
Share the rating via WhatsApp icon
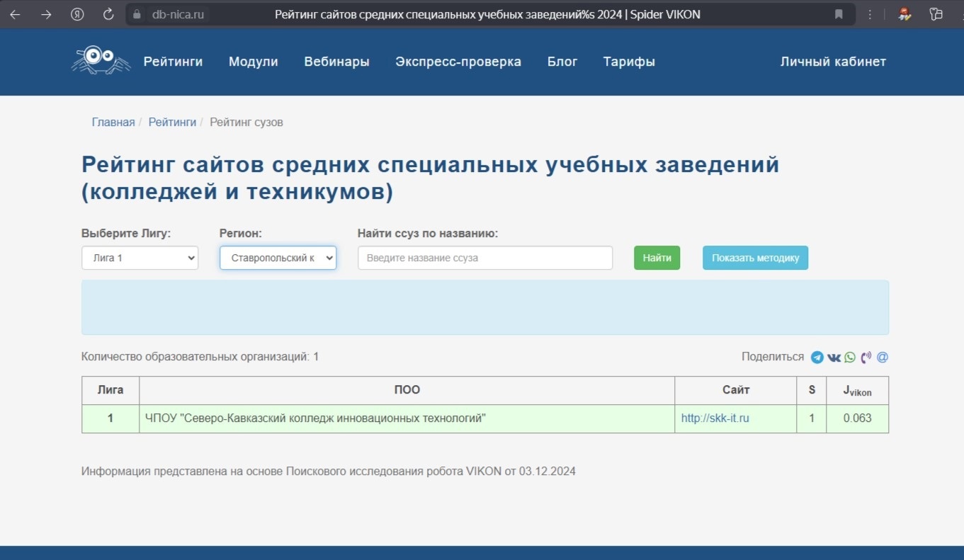(849, 358)
